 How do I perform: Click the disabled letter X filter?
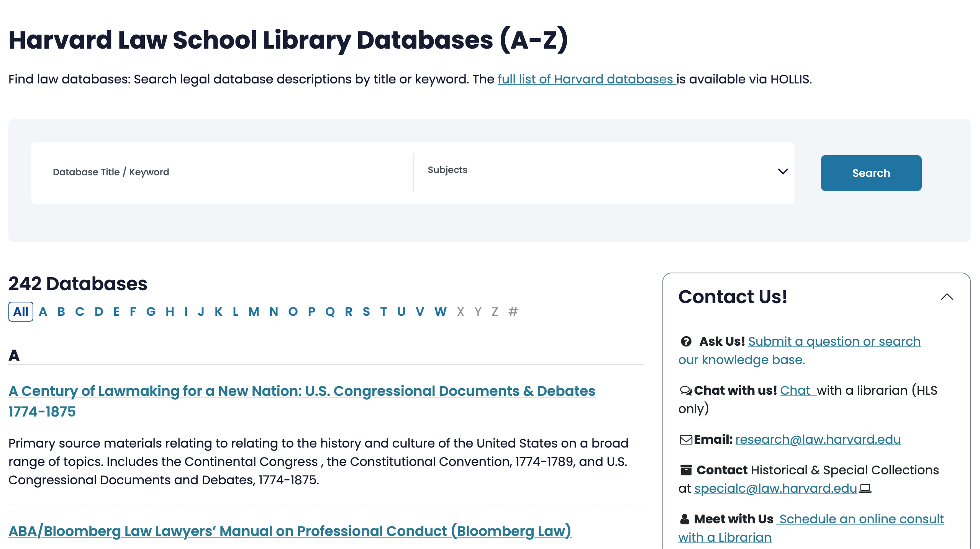(461, 311)
